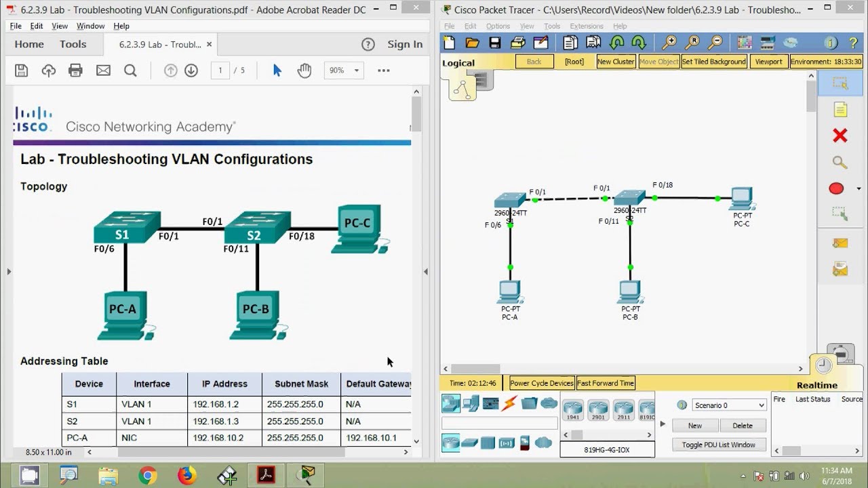Open Packet Tracer Extensions menu
The width and height of the screenshot is (868, 488).
click(587, 26)
